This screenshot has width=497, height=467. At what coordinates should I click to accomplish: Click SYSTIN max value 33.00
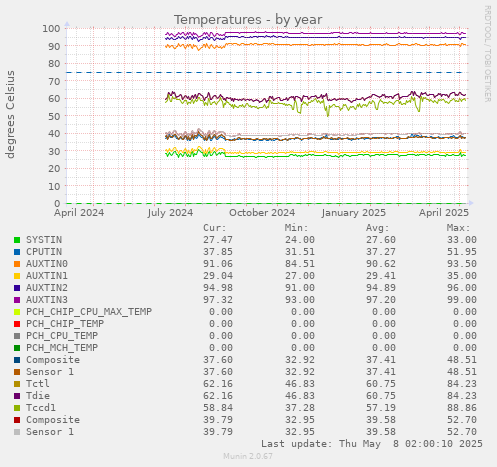[x=462, y=240]
